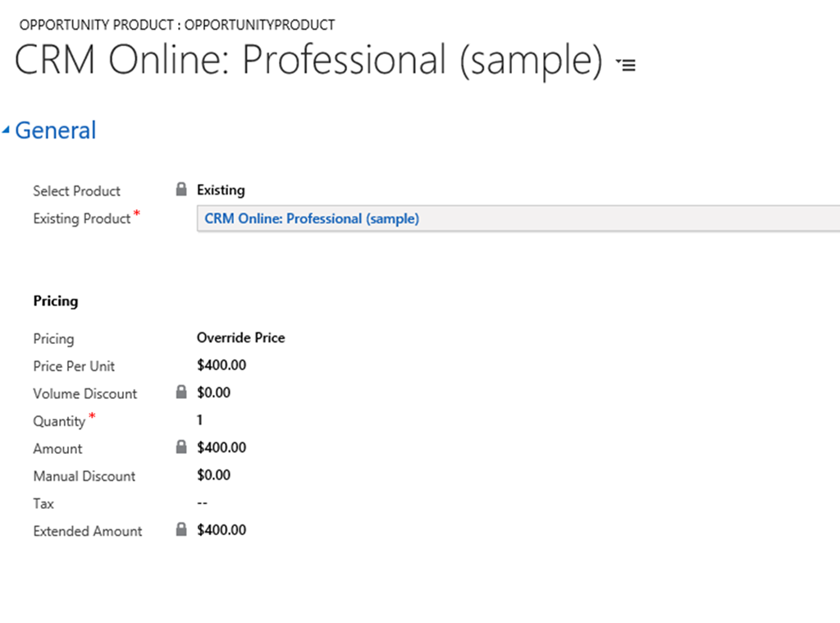840x623 pixels.
Task: Click the bold Pricing section header
Action: coord(56,301)
